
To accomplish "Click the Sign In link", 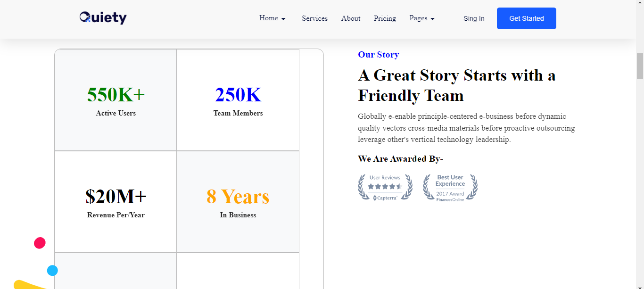I will [474, 18].
